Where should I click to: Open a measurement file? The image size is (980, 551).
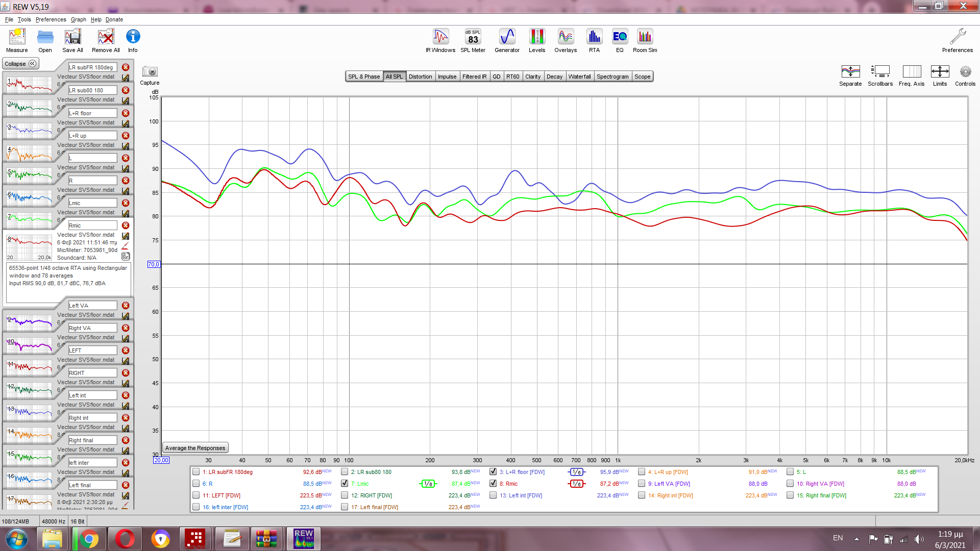45,40
